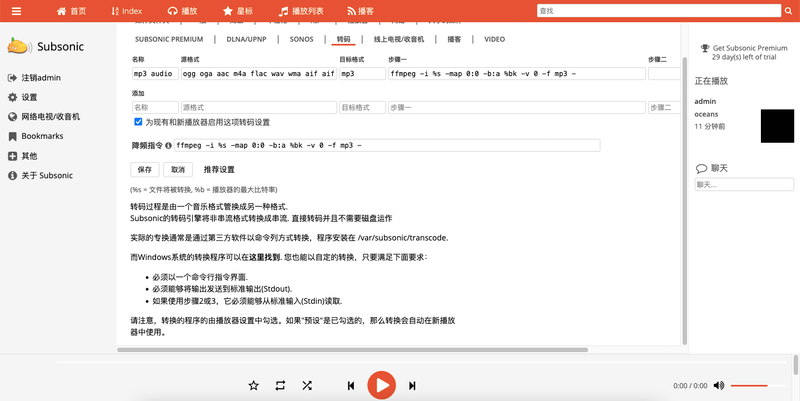Switch to DLNA/UPNP tab
This screenshot has height=401, width=800.
coord(246,39)
